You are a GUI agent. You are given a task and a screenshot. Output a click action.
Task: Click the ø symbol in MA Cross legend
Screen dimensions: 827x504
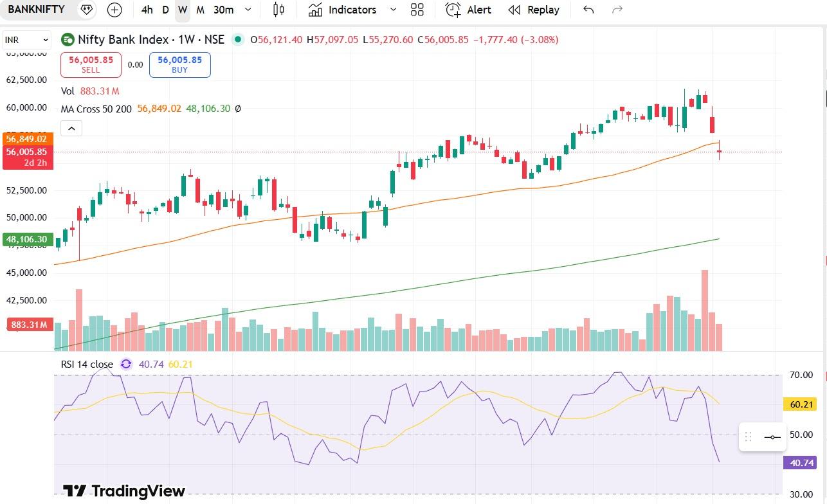click(x=237, y=109)
